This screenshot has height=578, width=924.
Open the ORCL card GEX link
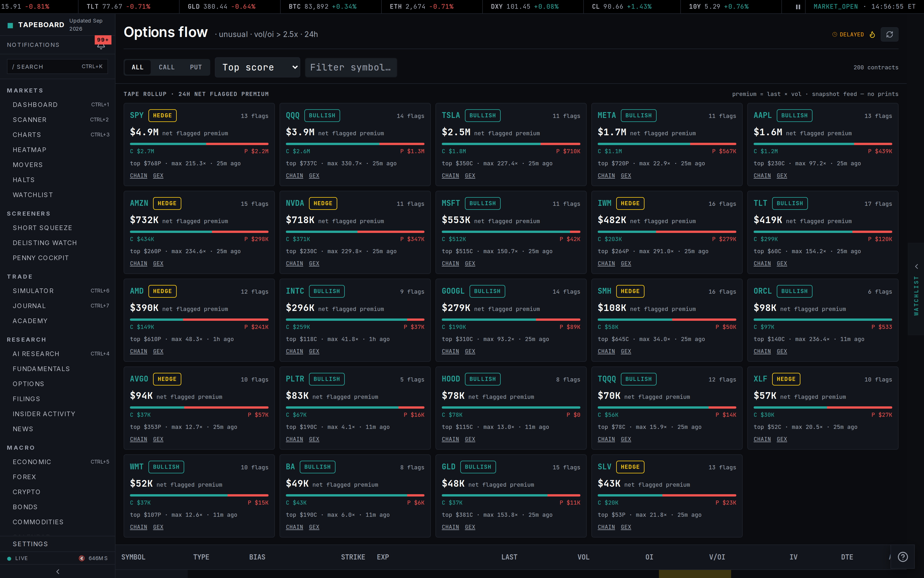[782, 351]
